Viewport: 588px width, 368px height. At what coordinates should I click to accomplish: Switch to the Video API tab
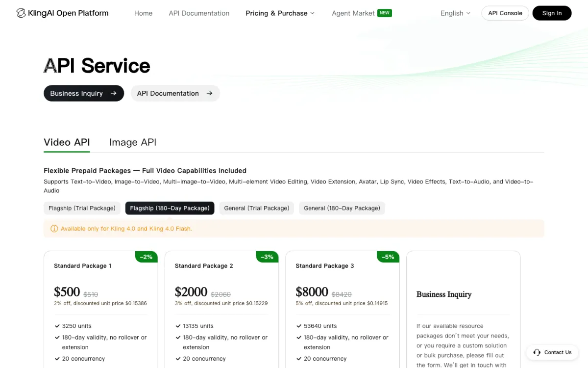pyautogui.click(x=67, y=142)
